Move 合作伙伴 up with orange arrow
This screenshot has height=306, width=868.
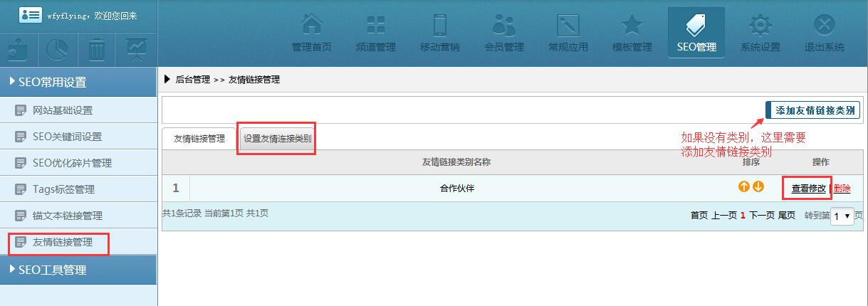click(743, 187)
